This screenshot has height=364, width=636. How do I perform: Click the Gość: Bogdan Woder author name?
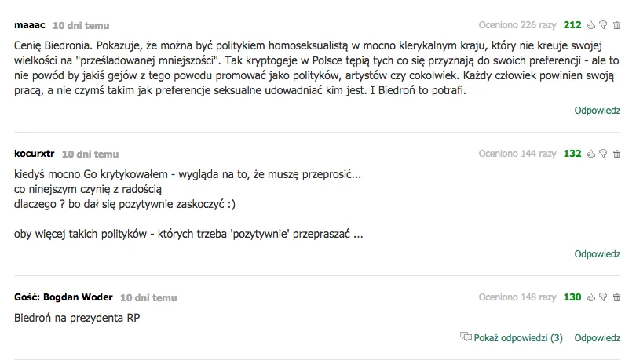[64, 297]
